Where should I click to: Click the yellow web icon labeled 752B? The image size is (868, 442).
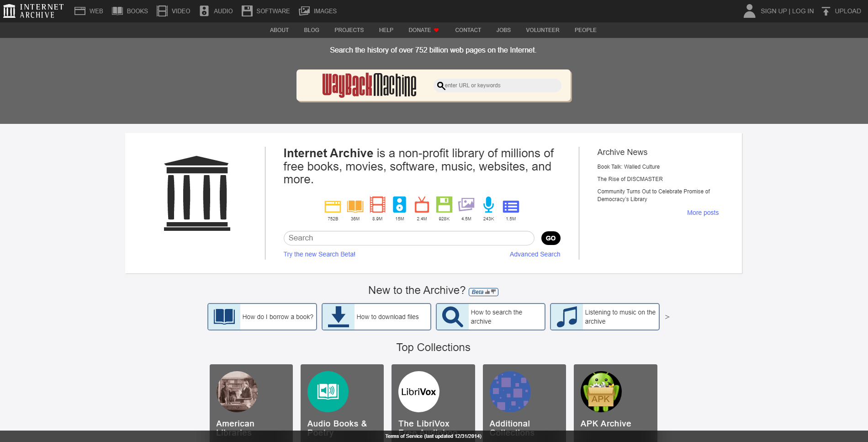[x=333, y=206]
